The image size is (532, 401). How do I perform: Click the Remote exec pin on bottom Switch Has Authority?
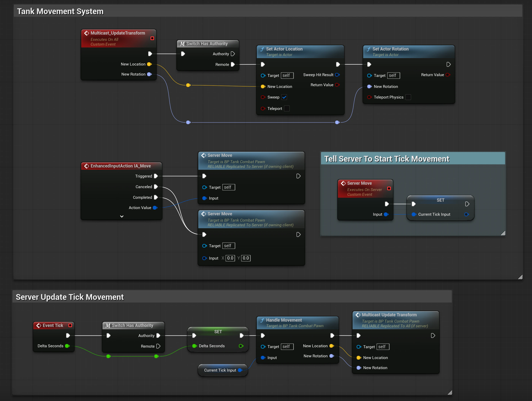(x=158, y=346)
